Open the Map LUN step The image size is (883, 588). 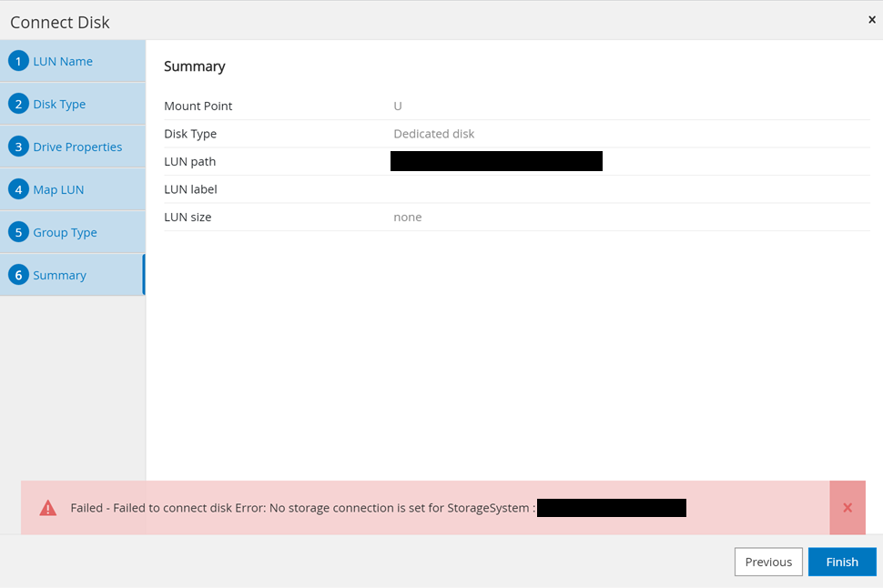pyautogui.click(x=58, y=190)
